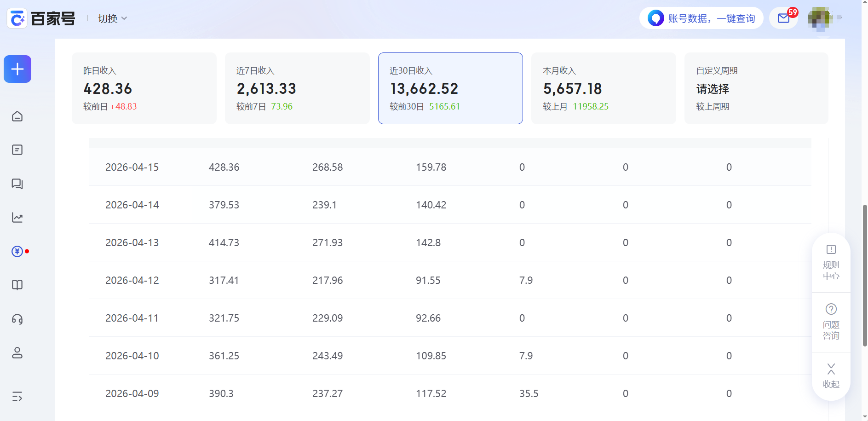The height and width of the screenshot is (421, 868).
Task: Open the 切换 account switch dropdown
Action: (x=112, y=18)
